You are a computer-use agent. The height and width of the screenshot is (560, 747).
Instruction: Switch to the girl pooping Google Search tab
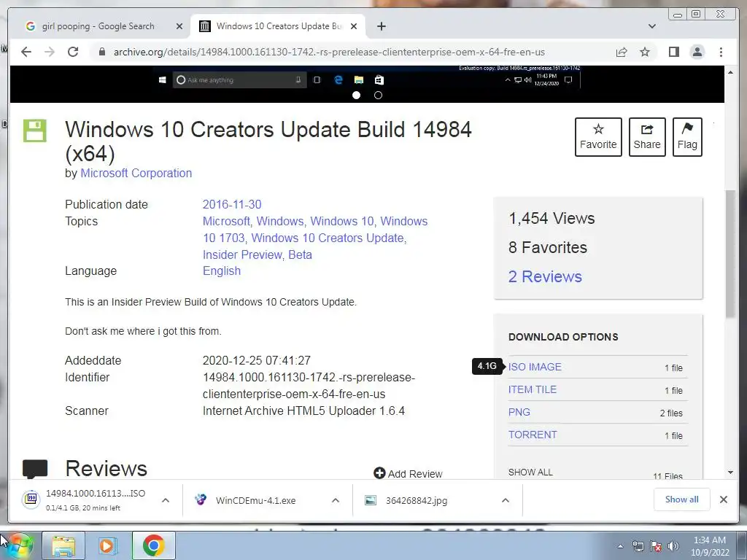[x=98, y=26]
